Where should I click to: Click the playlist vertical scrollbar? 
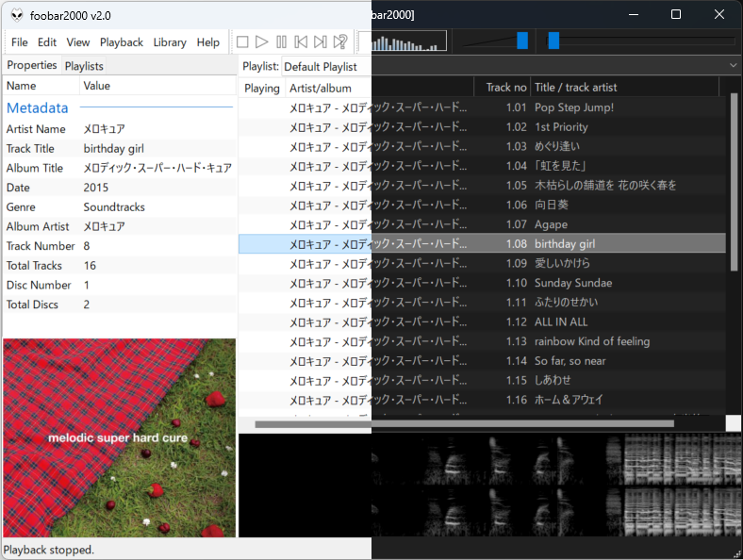734,182
